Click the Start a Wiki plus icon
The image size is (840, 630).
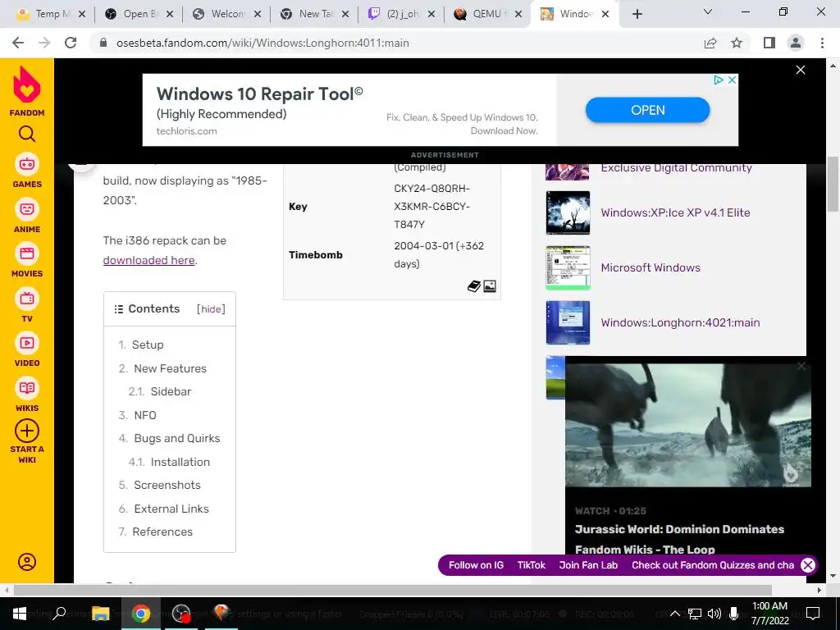[x=27, y=431]
